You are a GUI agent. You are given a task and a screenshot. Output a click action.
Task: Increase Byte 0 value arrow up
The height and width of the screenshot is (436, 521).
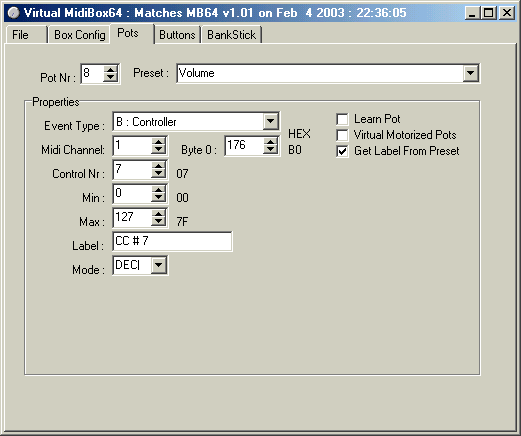[270, 142]
